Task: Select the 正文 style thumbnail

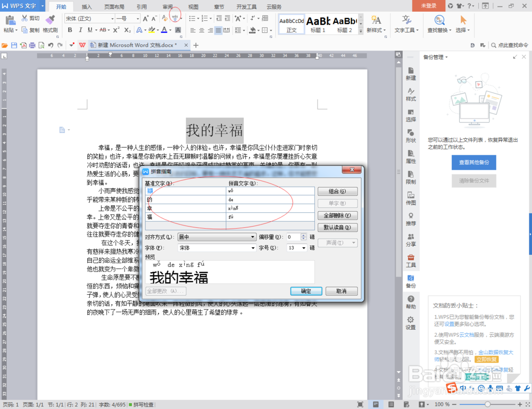Action: (x=292, y=24)
